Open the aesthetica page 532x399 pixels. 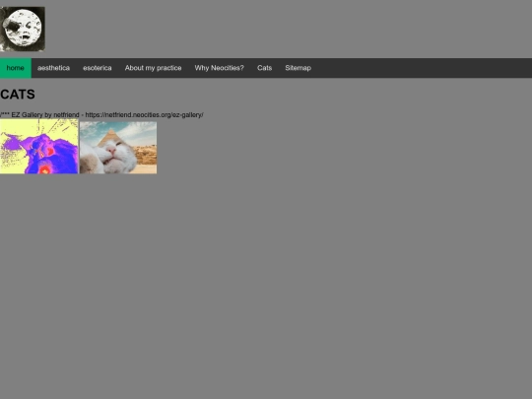[53, 68]
